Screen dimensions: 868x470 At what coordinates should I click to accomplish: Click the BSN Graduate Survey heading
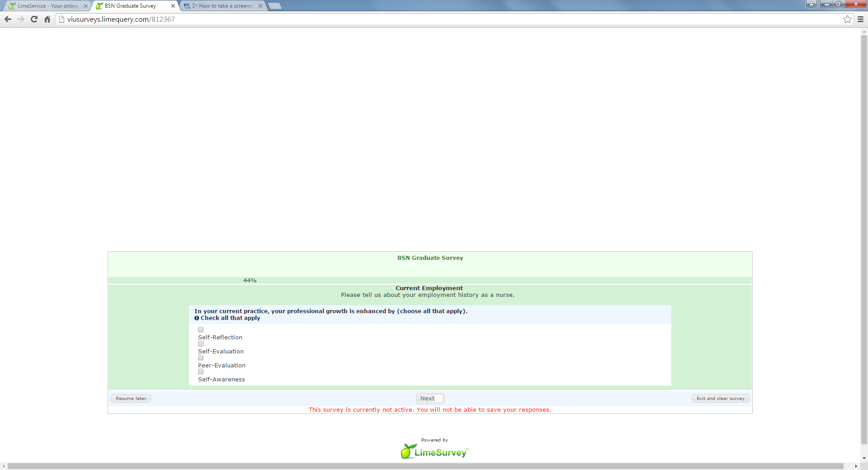coord(430,258)
